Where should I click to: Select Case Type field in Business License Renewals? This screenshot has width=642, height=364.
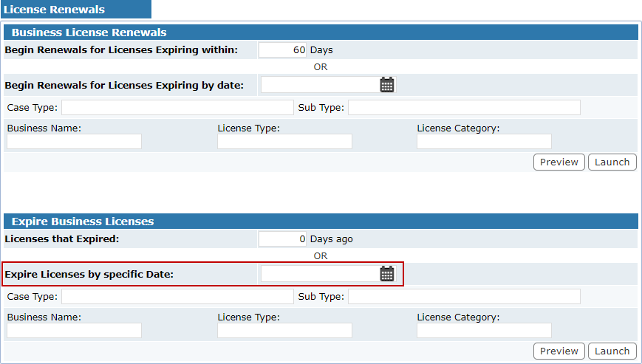pyautogui.click(x=177, y=108)
